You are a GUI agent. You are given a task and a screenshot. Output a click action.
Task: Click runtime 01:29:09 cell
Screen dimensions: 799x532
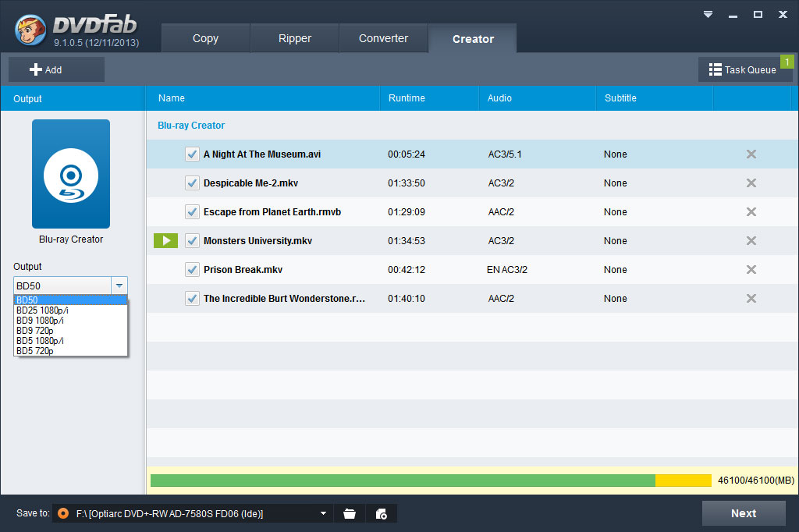coord(406,212)
